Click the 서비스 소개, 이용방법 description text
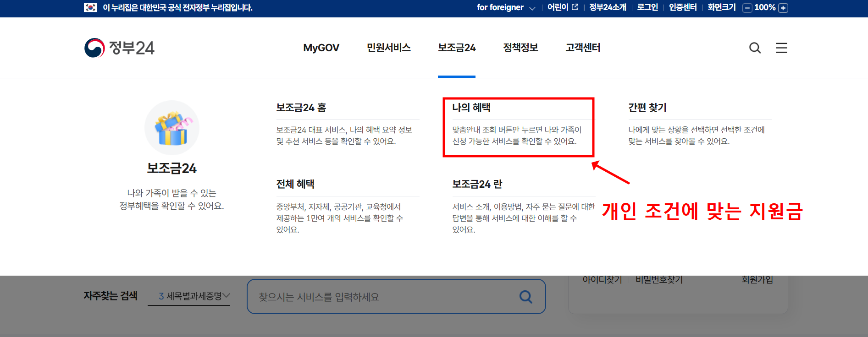This screenshot has height=337, width=868. [x=524, y=218]
